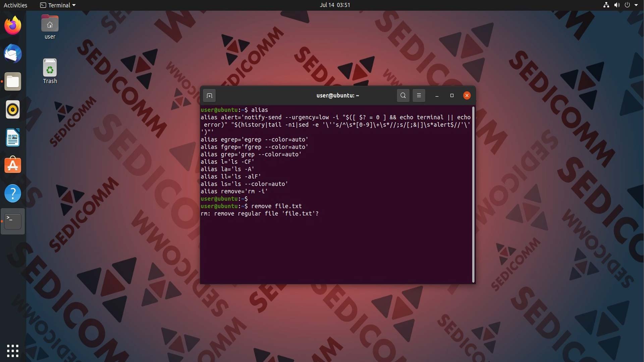
Task: Expand the system menu arrow
Action: [636, 5]
